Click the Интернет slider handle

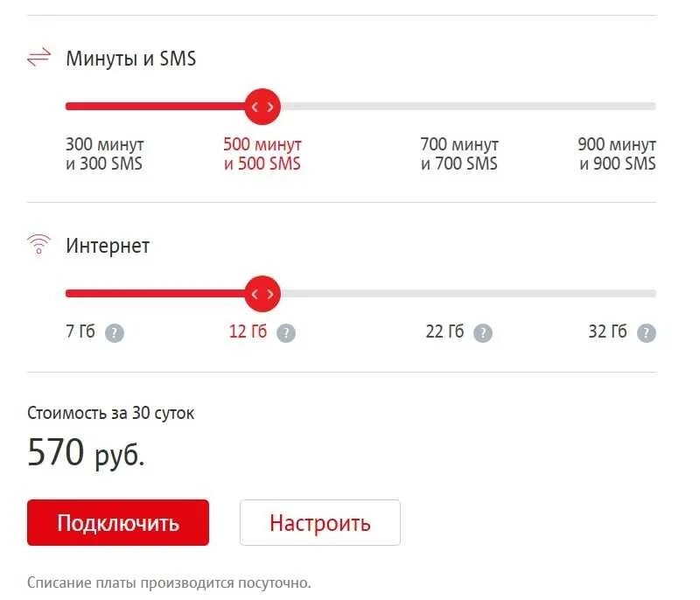pos(262,294)
